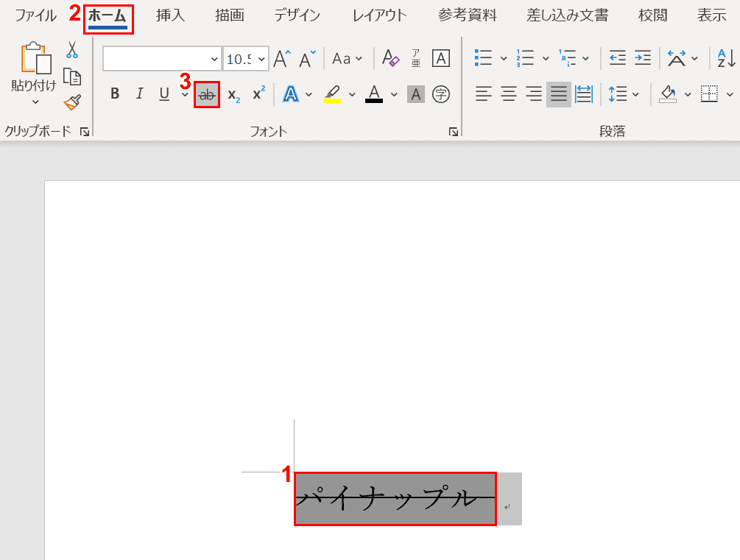The image size is (740, 560).
Task: Switch to the 表示 tab
Action: coord(712,15)
